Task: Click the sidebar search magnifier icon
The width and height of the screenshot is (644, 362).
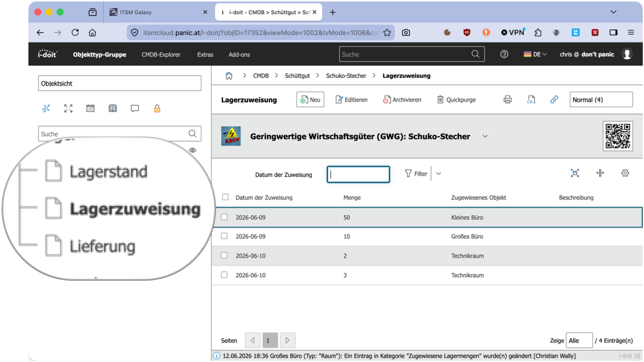Action: (192, 134)
